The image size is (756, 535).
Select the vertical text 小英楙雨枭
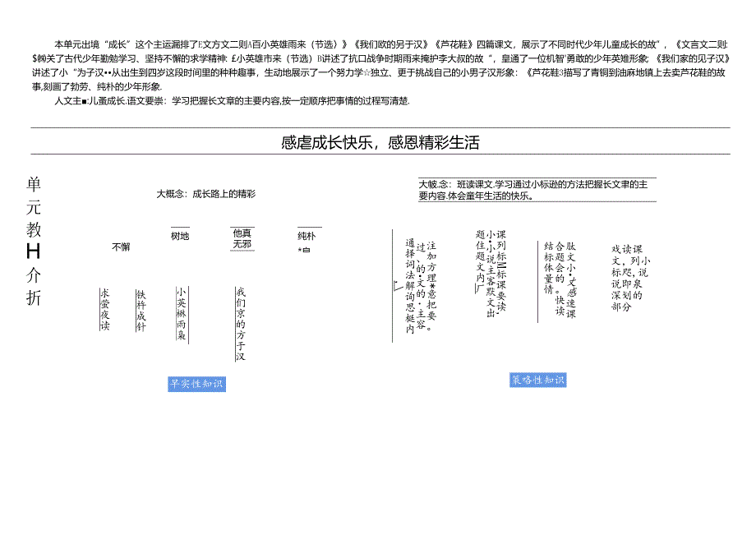[x=182, y=312]
